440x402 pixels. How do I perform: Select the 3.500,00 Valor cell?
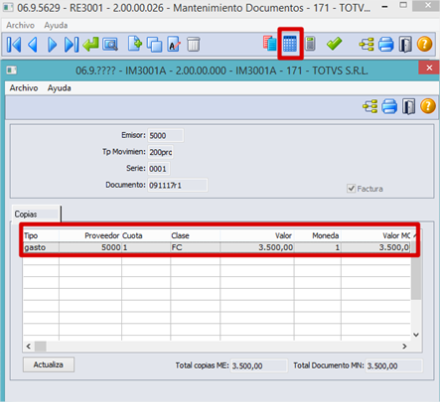click(257, 247)
